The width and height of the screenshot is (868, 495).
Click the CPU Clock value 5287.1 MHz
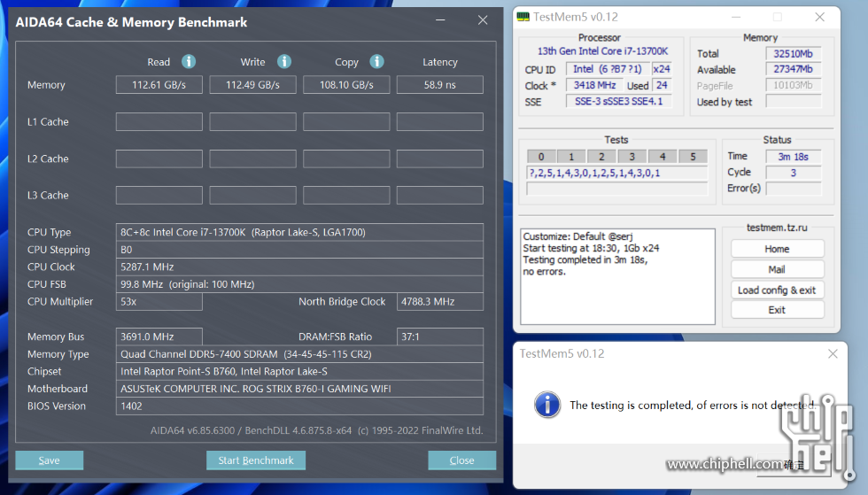click(299, 267)
